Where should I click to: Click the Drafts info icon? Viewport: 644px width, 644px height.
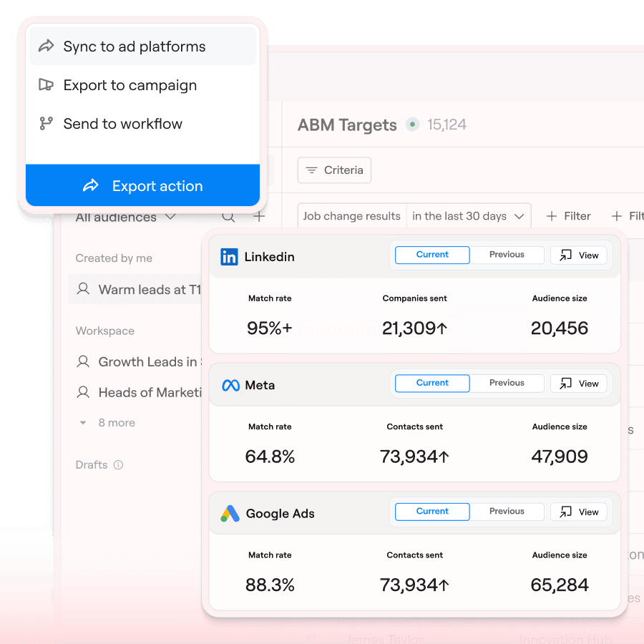pos(118,465)
